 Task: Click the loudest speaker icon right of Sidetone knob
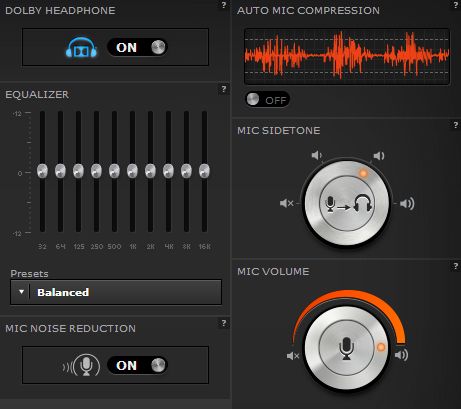(x=407, y=203)
